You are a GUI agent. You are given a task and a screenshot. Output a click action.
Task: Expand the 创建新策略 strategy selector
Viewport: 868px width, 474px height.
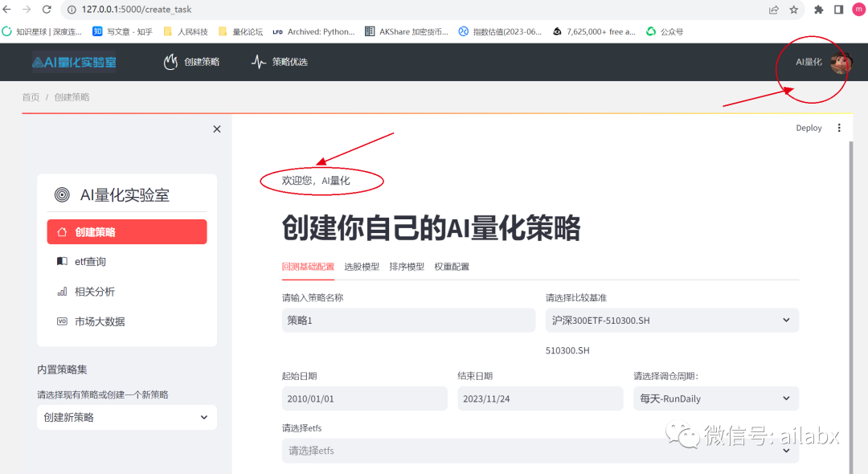(x=126, y=417)
